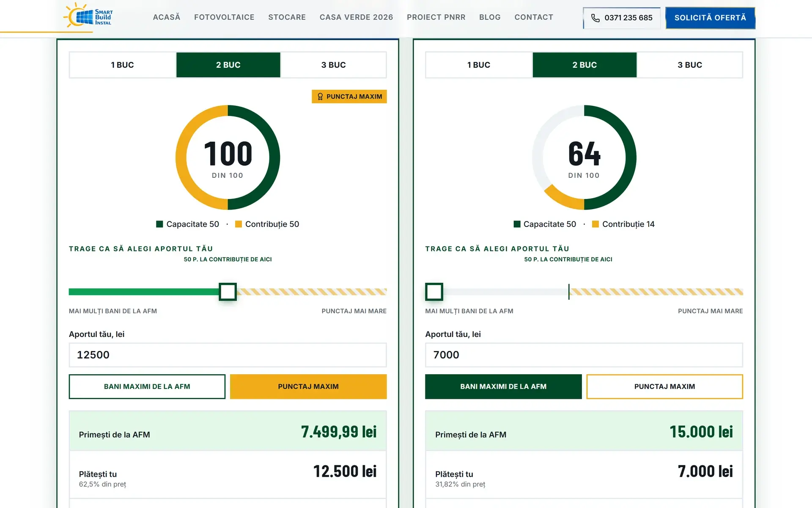812x508 pixels.
Task: Select 3 BUC in the right calculator
Action: tap(690, 65)
